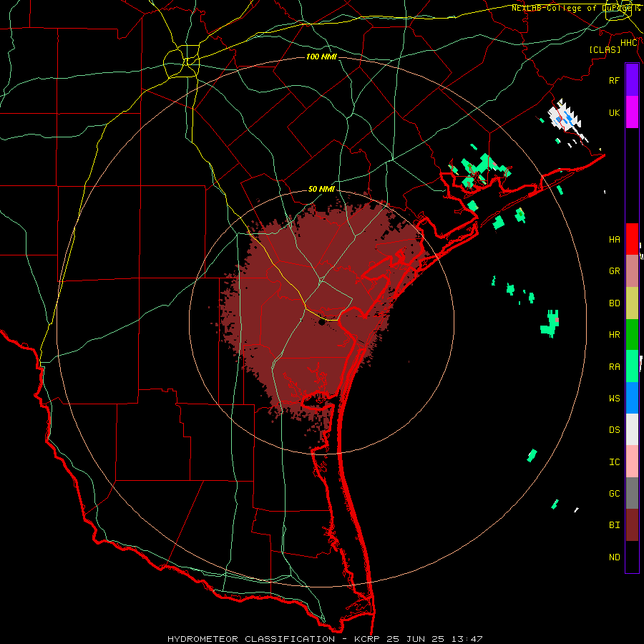Click the HR legend label

coord(614,335)
